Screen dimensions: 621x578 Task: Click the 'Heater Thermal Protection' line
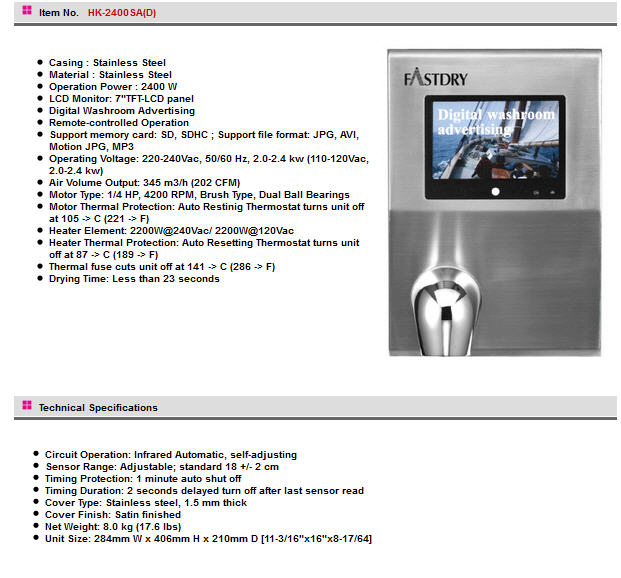204,248
